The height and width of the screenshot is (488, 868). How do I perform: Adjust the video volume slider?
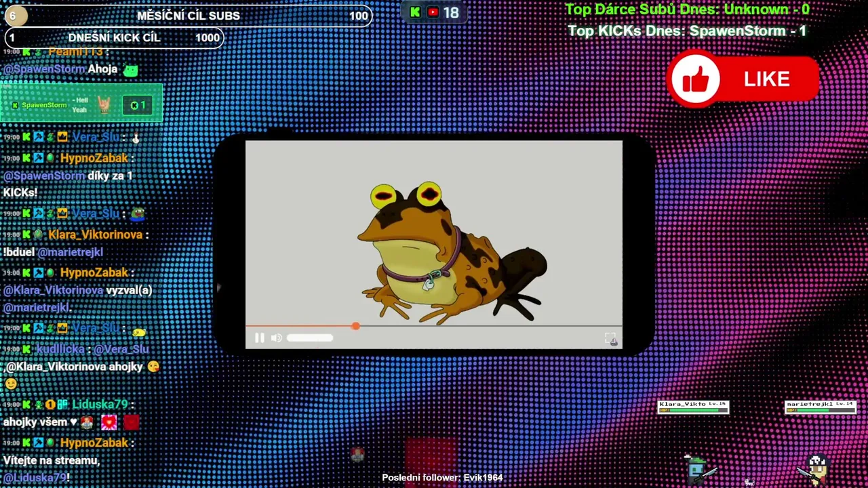pos(310,338)
